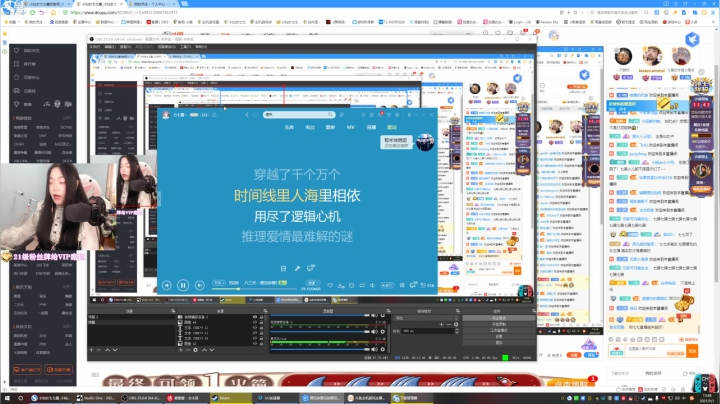Click the volume speaker icon in music player
Viewport: 720px width, 404px height.
coord(372,286)
